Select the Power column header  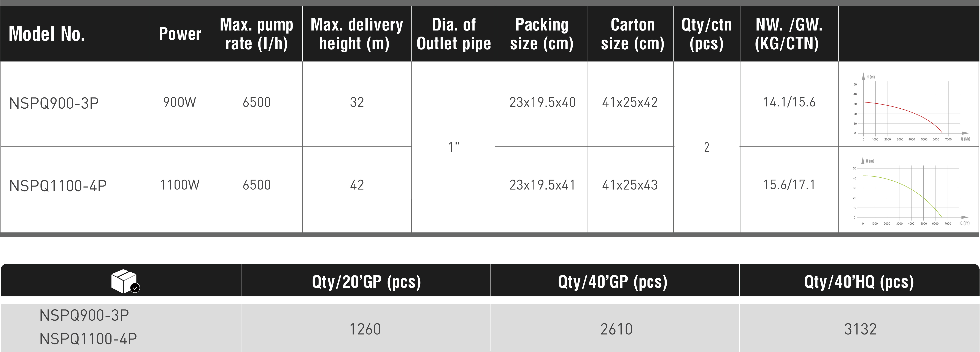click(x=180, y=34)
